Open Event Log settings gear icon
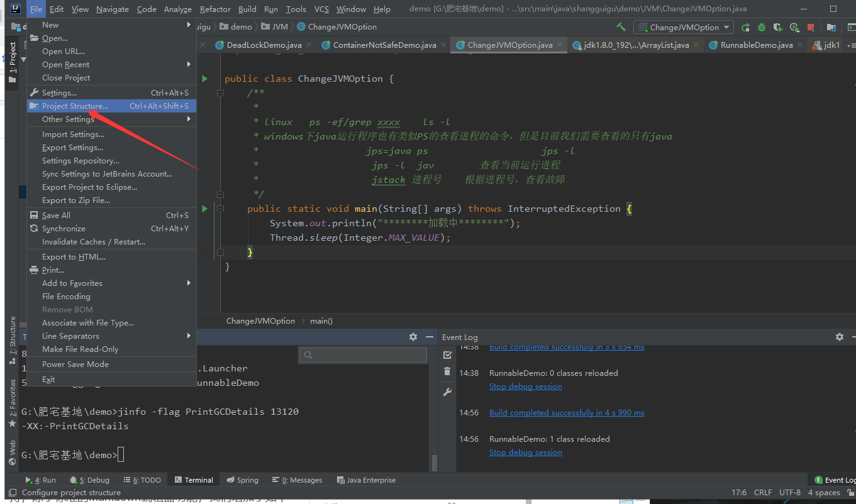Viewport: 856px width, 504px height. (840, 337)
